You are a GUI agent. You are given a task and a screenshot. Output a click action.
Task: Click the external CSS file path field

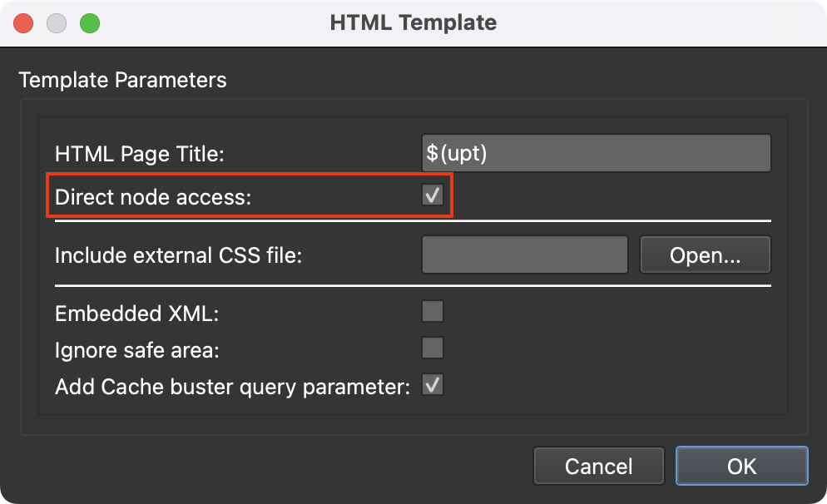tap(524, 255)
